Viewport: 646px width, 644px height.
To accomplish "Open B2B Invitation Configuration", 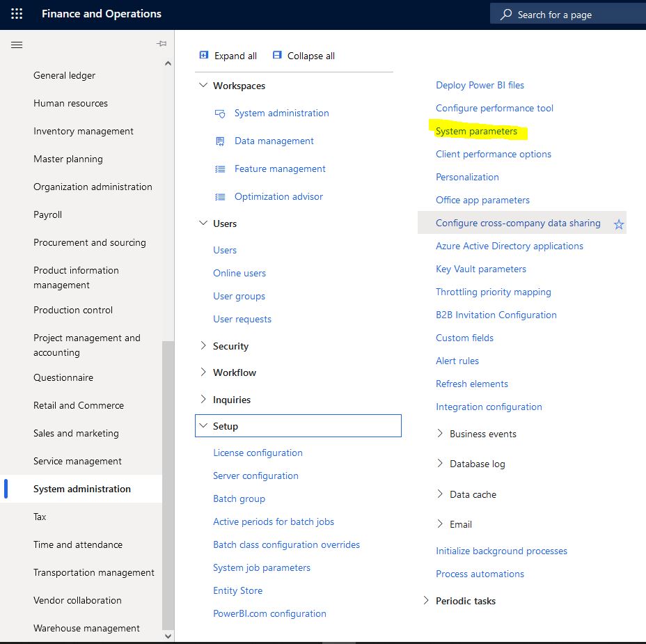I will [496, 315].
